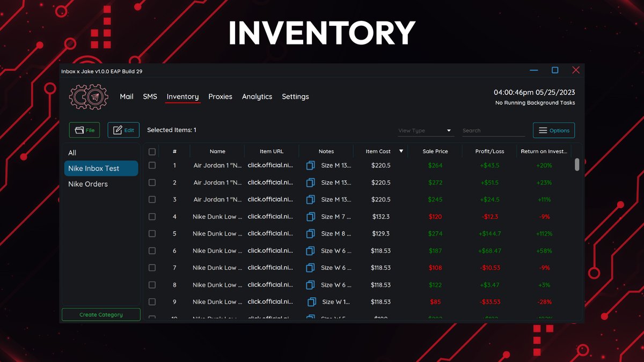The height and width of the screenshot is (362, 644).
Task: Copy notes icon in row 5
Action: [x=310, y=234]
